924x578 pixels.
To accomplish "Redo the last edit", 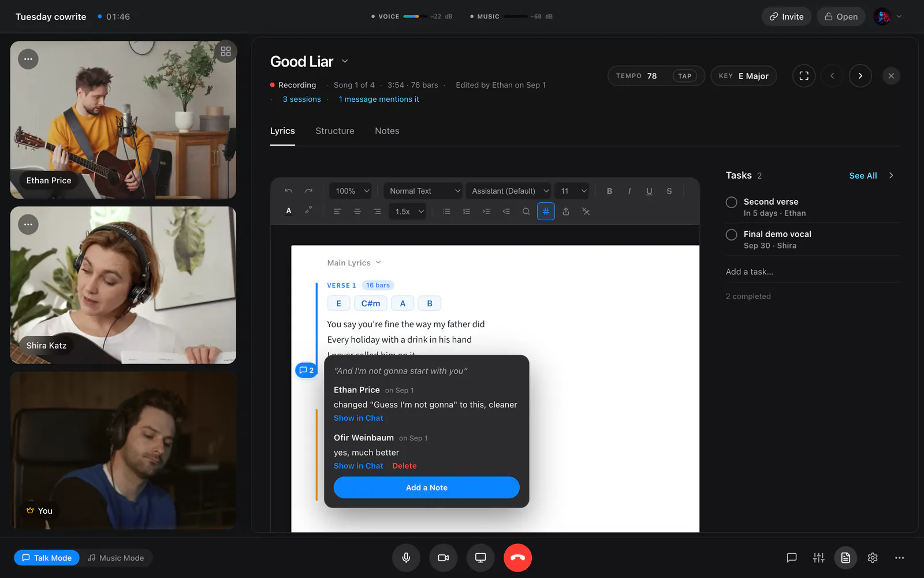I will click(308, 191).
